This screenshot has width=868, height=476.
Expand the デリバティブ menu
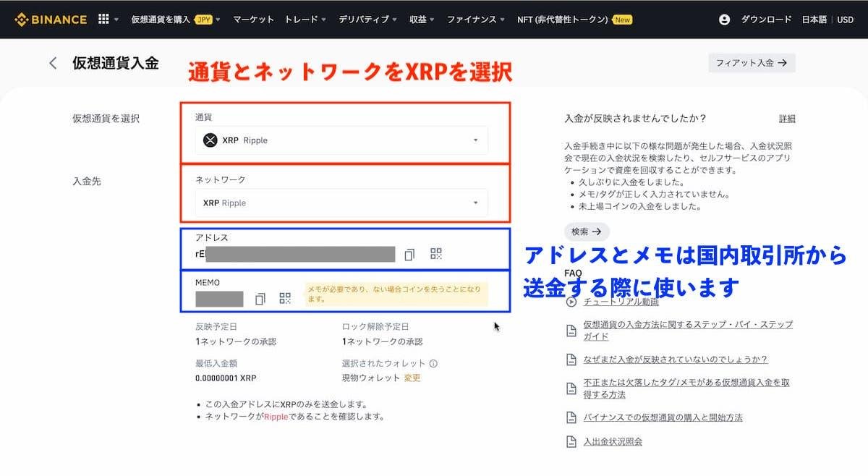[368, 20]
